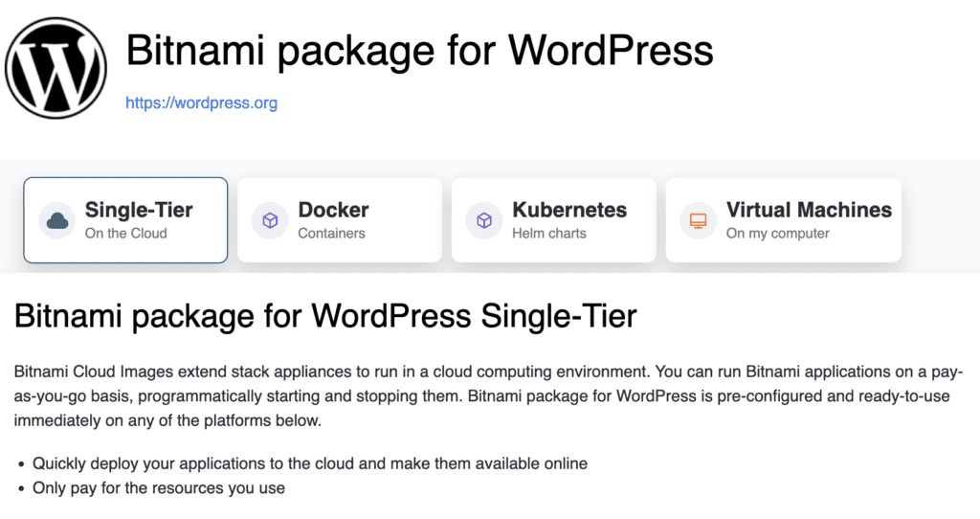Open the https://wordpress.org link
Screen dimensions: 980x519
pyautogui.click(x=201, y=102)
